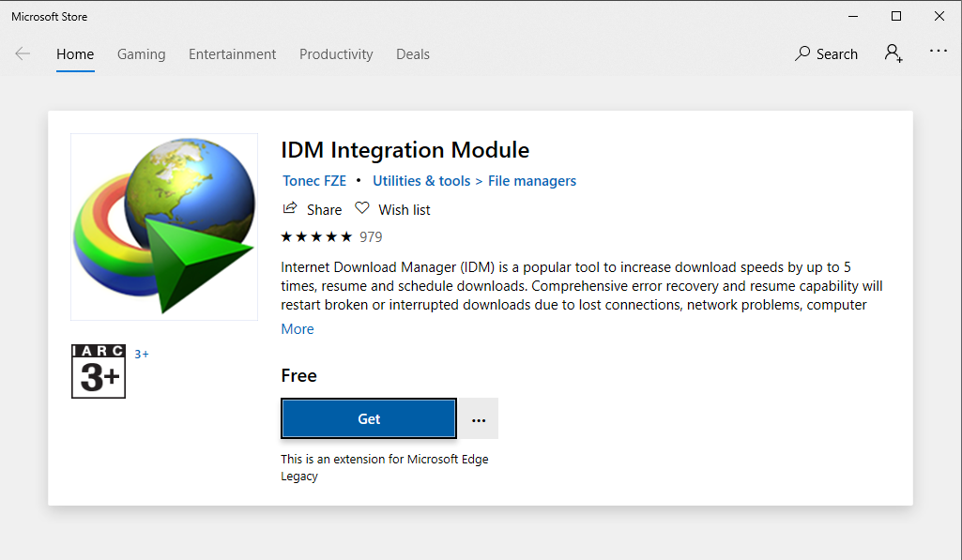The height and width of the screenshot is (560, 962).
Task: Go to the Productivity tab
Action: click(336, 54)
